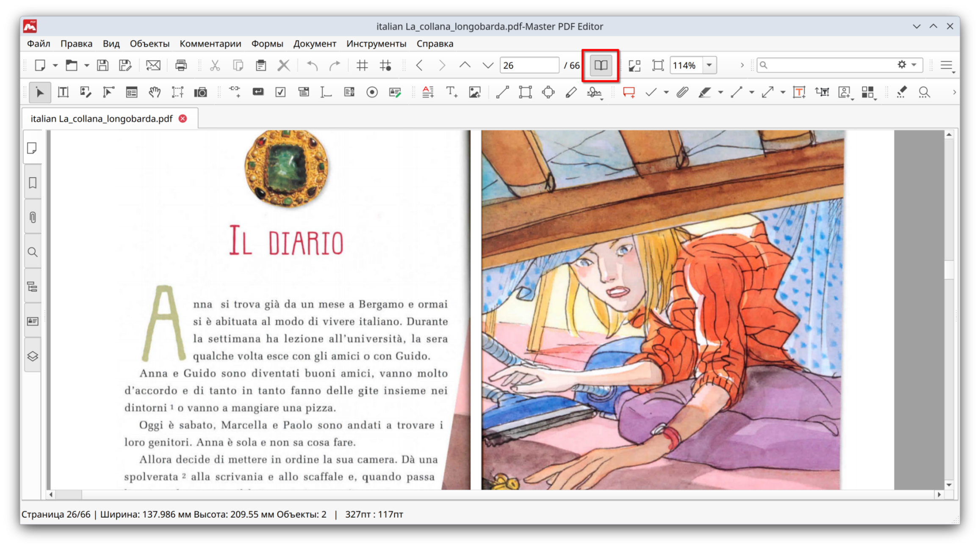
Task: Open the New document dropdown arrow
Action: pyautogui.click(x=55, y=65)
